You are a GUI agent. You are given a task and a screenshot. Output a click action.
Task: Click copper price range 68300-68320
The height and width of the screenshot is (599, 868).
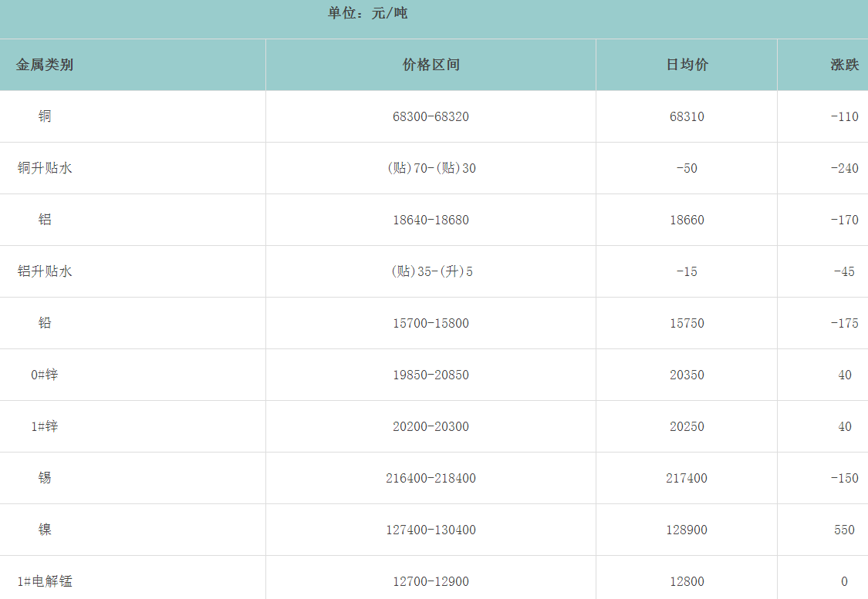431,117
